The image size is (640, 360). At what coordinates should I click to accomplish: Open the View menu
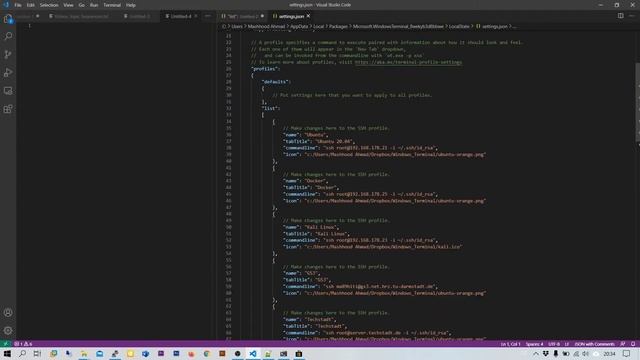click(68, 5)
